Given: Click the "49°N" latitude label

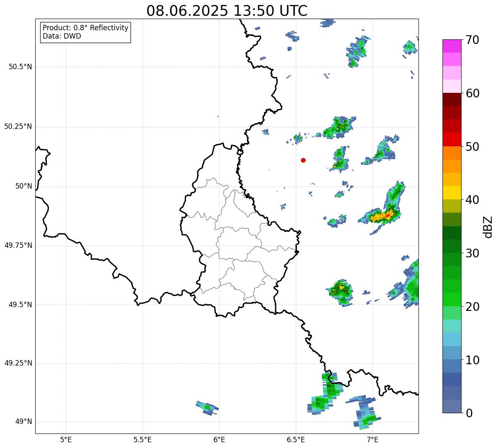Looking at the screenshot, I should pos(24,422).
